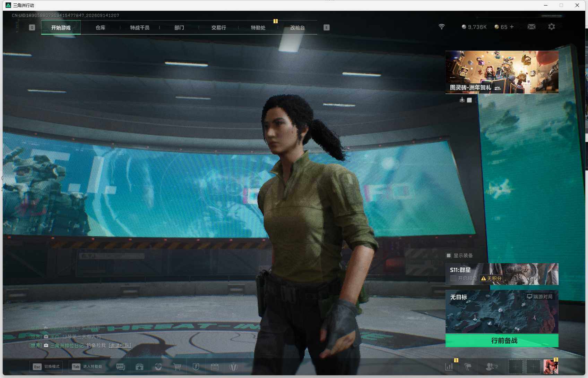Click the plus icon beside 65 currency
Image resolution: width=588 pixels, height=378 pixels.
512,27
